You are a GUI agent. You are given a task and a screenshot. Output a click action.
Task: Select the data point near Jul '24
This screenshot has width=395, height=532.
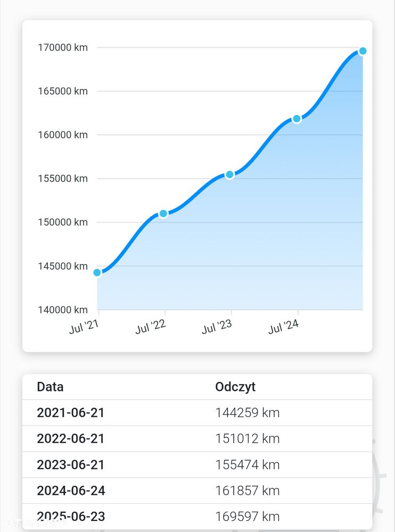click(297, 119)
